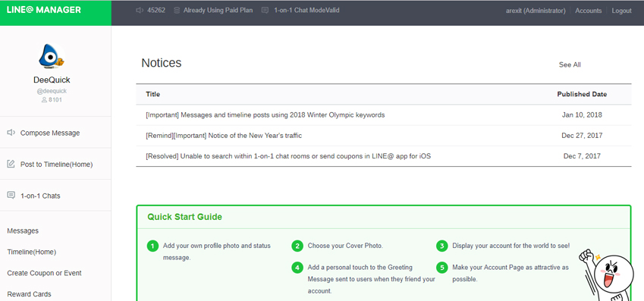Image resolution: width=644 pixels, height=301 pixels.
Task: Click the chat bubble icon beside 1-on-1 Chats
Action: [x=11, y=196]
